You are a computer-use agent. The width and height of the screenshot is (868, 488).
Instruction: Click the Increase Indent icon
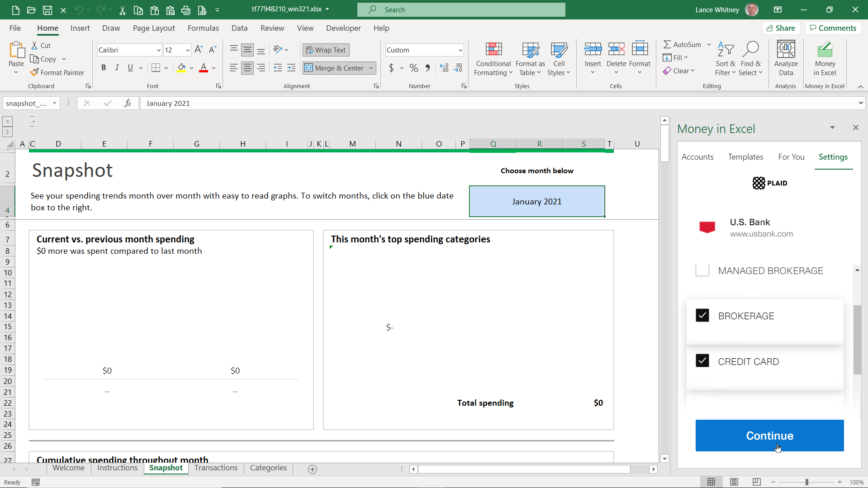[x=291, y=68]
